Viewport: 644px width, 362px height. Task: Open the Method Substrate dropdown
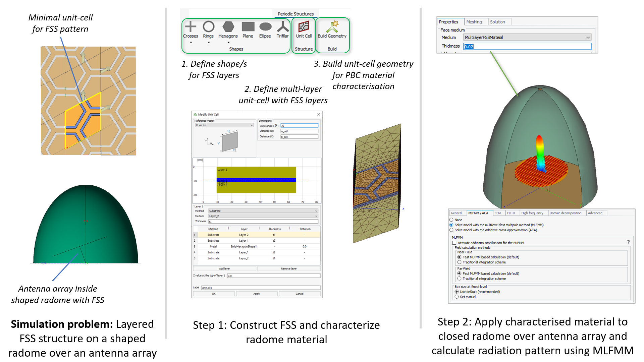click(263, 211)
